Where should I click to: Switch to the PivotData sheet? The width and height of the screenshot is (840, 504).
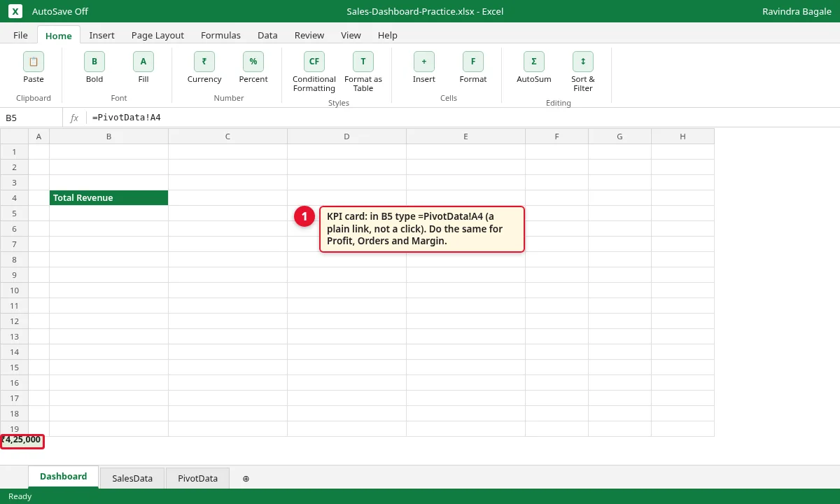pos(198,478)
